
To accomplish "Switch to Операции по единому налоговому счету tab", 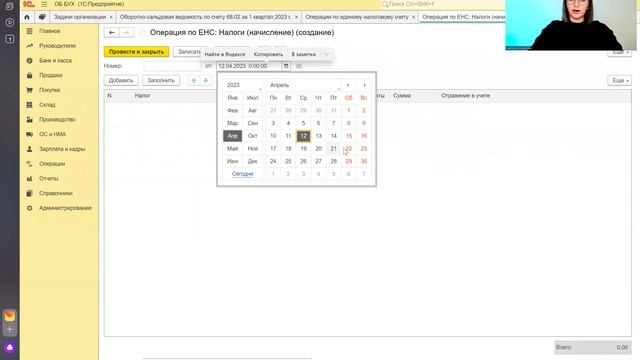I will [357, 17].
